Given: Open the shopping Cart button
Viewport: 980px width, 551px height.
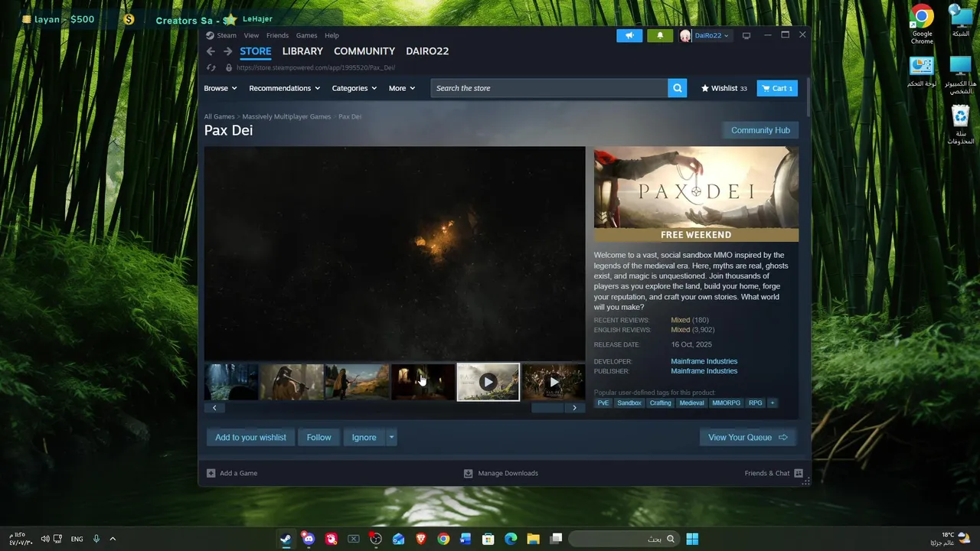Looking at the screenshot, I should (x=777, y=88).
